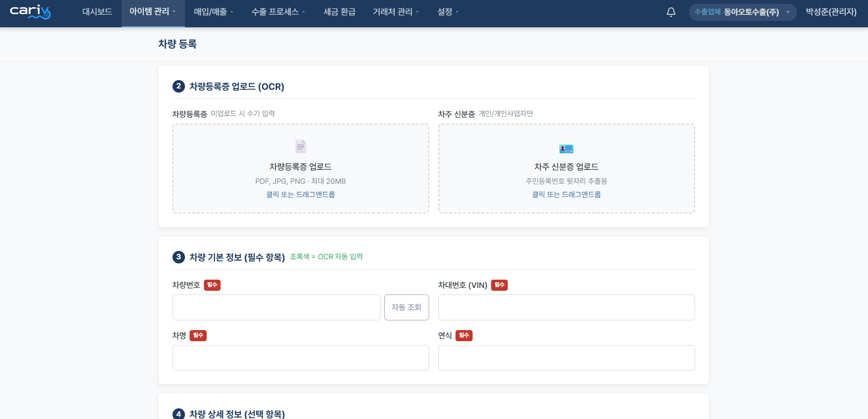The height and width of the screenshot is (419, 868).
Task: Click the 박성준(관리자) user name
Action: [831, 12]
